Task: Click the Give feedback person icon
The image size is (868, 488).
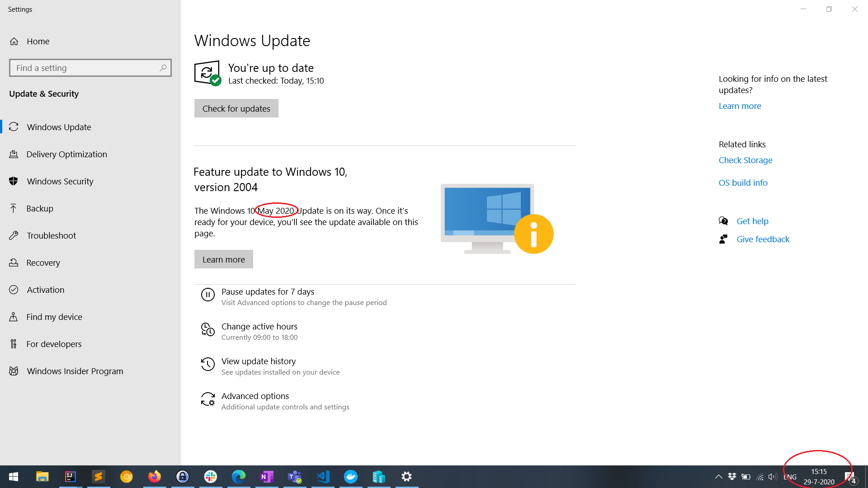Action: coord(723,239)
